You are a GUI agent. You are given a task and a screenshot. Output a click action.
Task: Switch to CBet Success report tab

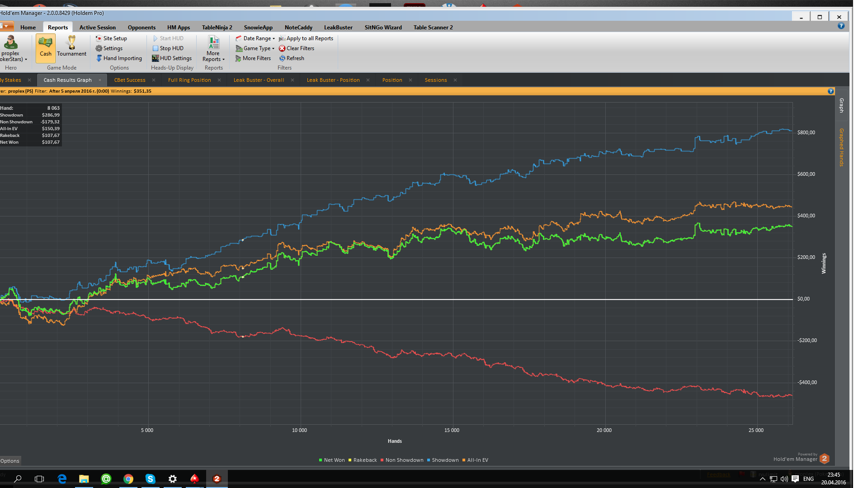click(130, 80)
